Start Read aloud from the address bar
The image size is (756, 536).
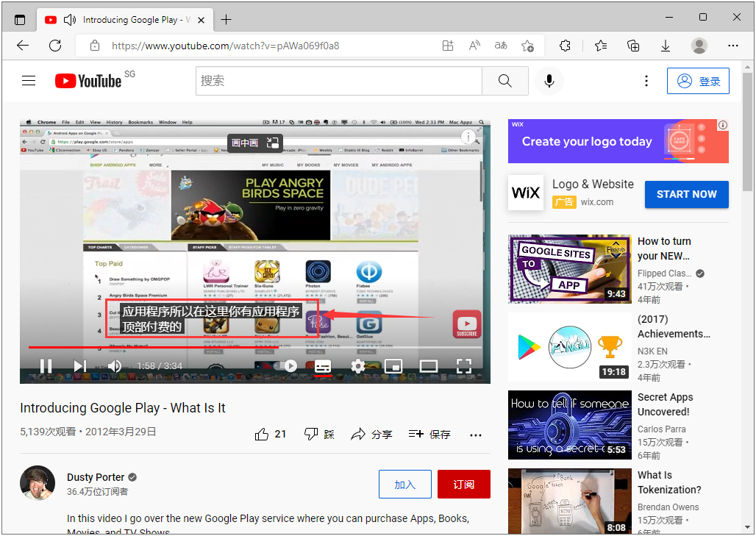coord(474,46)
